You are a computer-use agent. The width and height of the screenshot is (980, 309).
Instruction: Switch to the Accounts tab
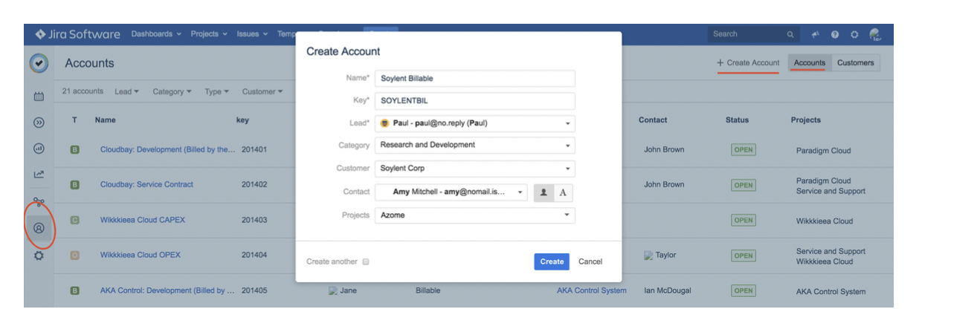[810, 63]
